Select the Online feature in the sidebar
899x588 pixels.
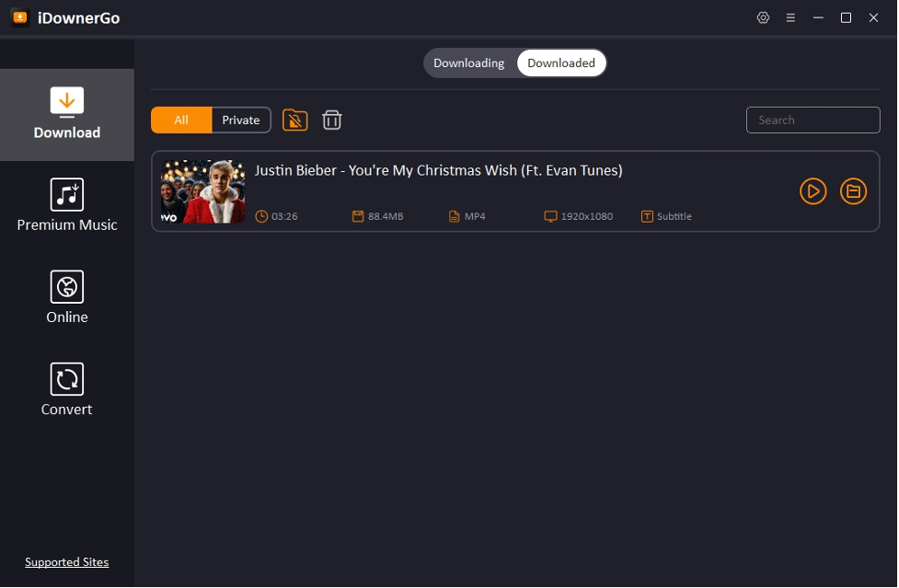tap(66, 295)
